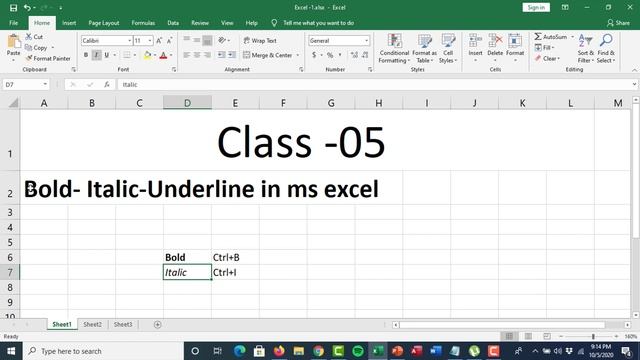The width and height of the screenshot is (640, 360).
Task: Switch to Sheet2 tab
Action: tap(92, 324)
